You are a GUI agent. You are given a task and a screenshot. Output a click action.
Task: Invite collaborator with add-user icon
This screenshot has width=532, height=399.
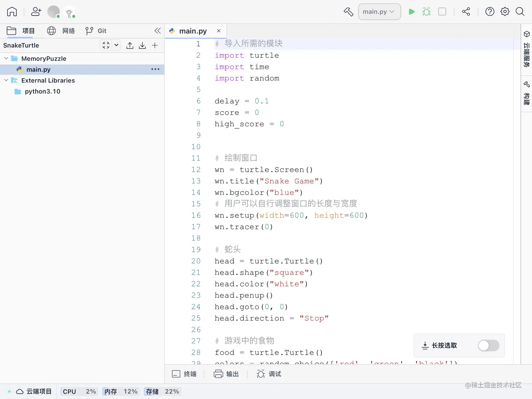pos(36,12)
